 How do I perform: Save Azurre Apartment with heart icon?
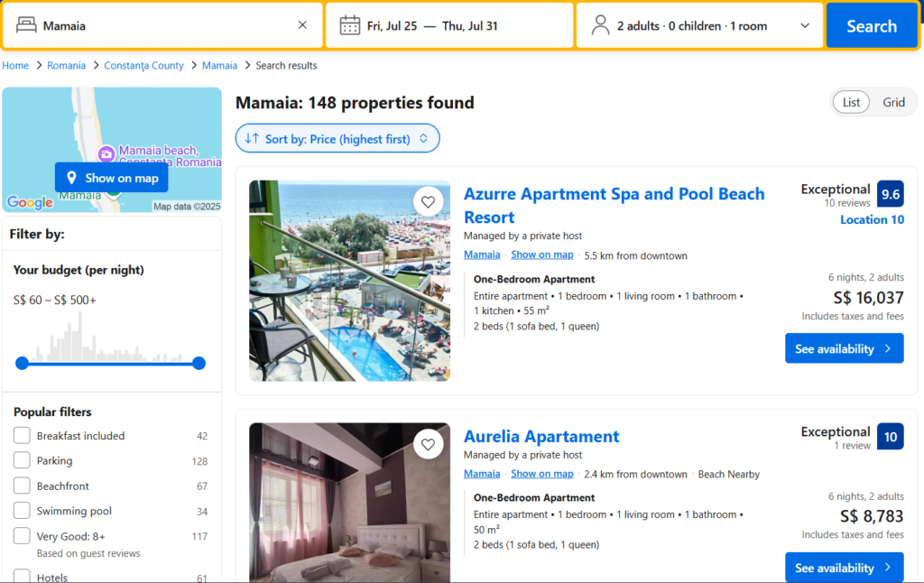tap(428, 201)
